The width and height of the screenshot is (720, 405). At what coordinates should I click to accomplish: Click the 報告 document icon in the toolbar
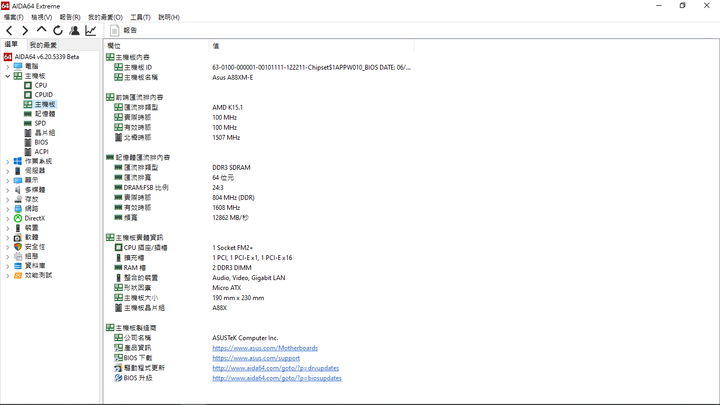click(115, 30)
